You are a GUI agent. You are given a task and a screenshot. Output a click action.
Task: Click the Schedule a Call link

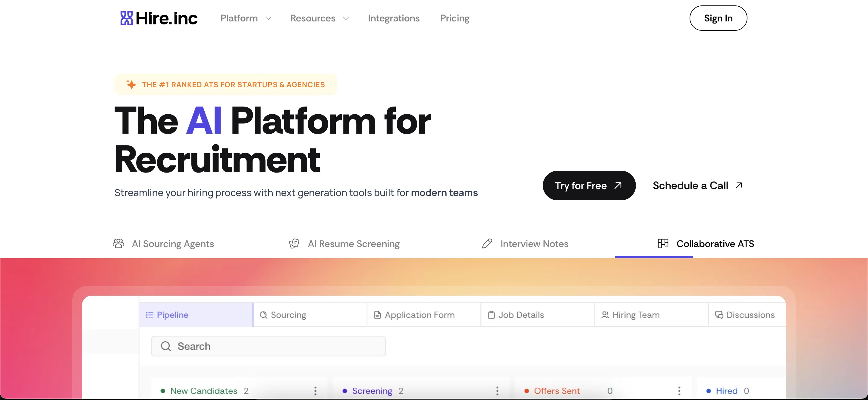tap(697, 185)
